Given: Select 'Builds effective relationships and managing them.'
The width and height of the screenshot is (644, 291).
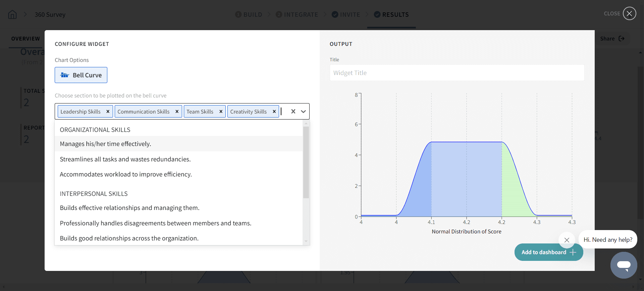Looking at the screenshot, I should pos(129,208).
